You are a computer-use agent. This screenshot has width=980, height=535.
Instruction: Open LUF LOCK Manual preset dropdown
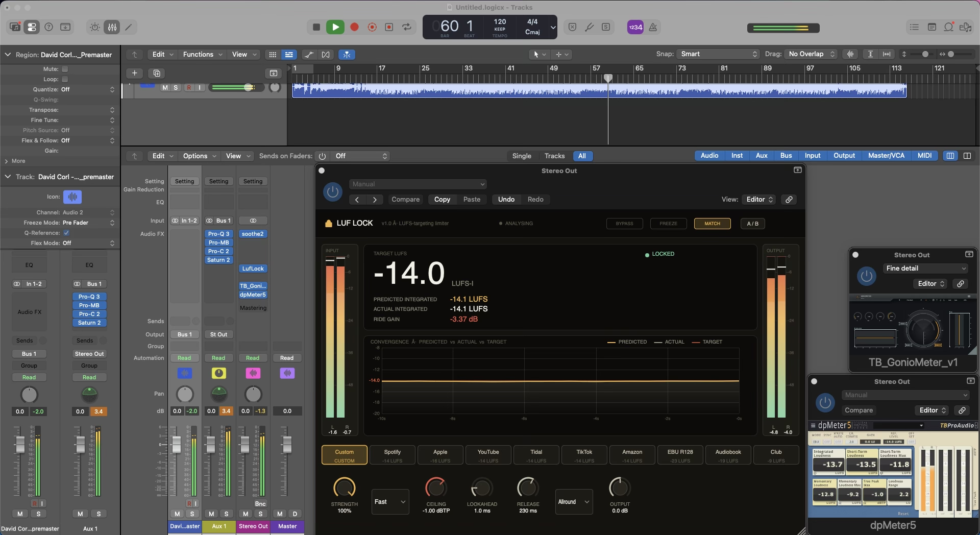pos(418,184)
